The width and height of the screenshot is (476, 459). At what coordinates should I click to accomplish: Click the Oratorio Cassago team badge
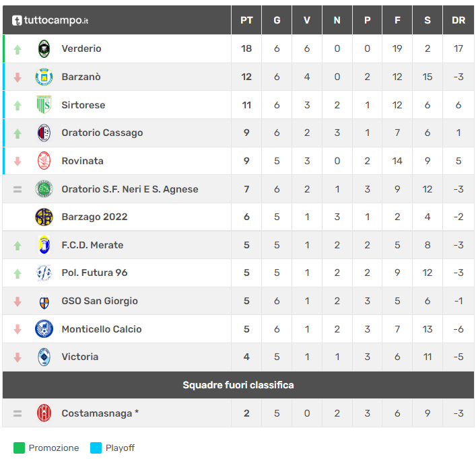tap(44, 133)
